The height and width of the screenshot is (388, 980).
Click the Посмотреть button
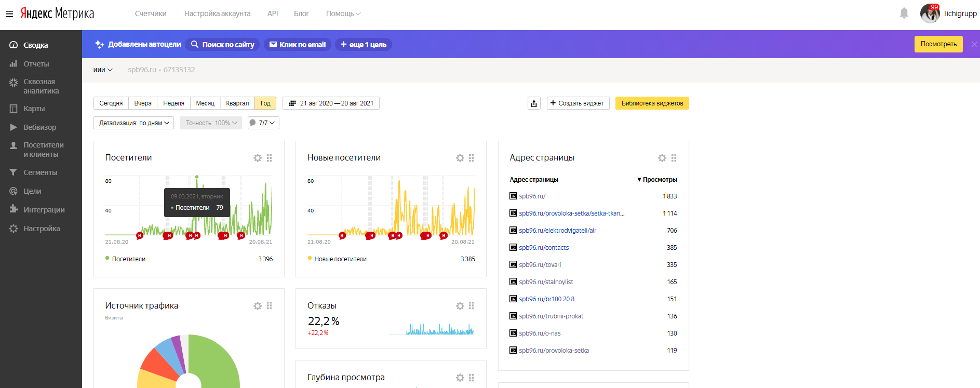pos(938,44)
